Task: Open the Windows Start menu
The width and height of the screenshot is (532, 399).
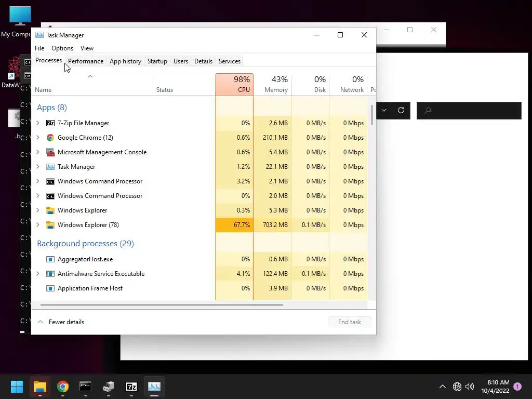Action: pyautogui.click(x=17, y=387)
